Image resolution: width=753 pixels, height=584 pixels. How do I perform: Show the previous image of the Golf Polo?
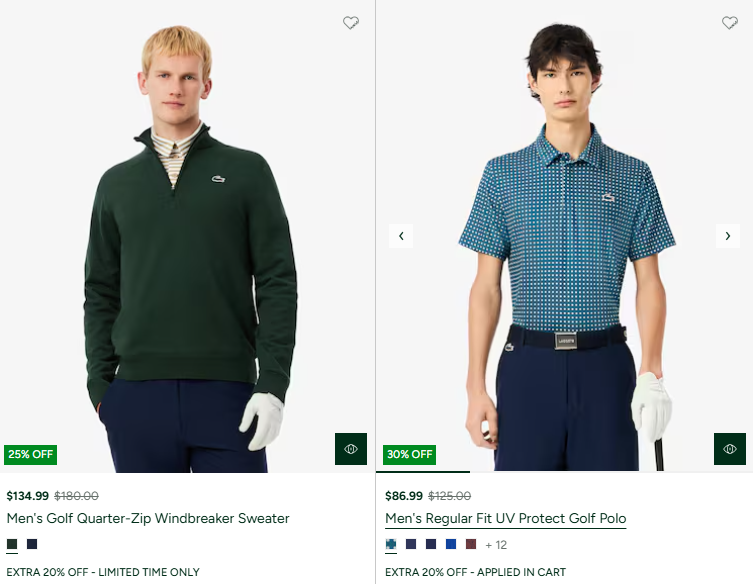click(x=401, y=236)
